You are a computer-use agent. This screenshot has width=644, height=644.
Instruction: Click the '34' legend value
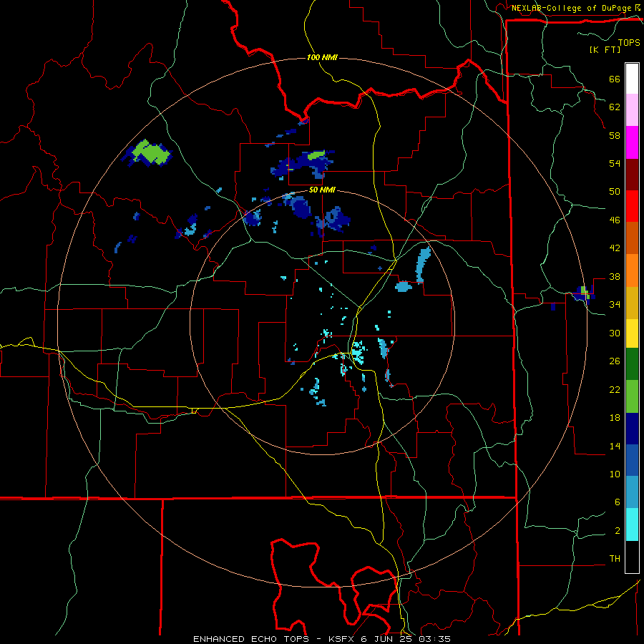click(615, 305)
